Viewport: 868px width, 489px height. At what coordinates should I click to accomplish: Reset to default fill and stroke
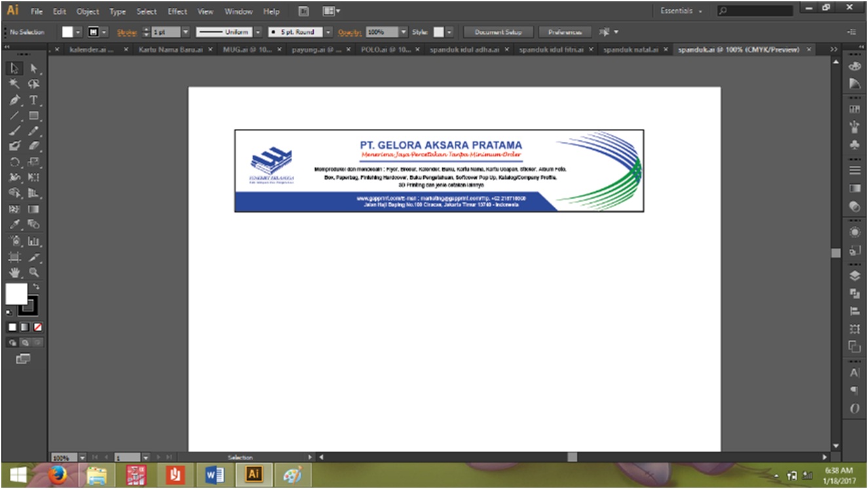[10, 312]
